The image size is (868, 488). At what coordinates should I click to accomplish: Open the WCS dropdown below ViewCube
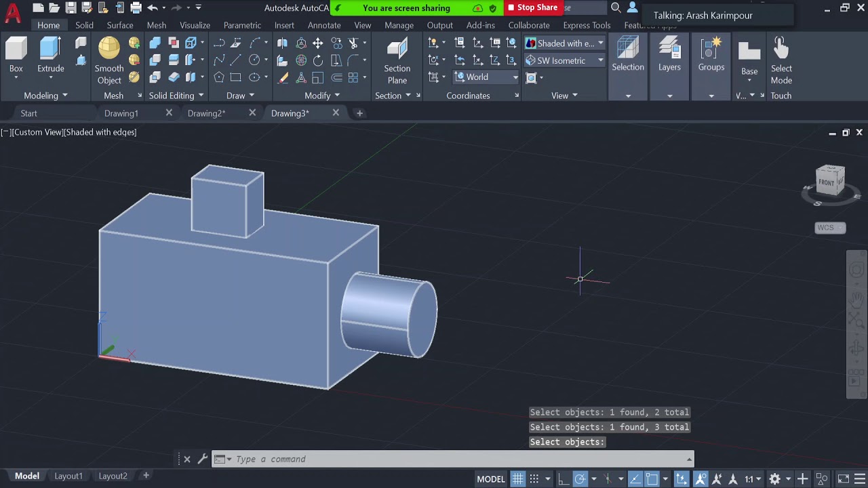pos(830,228)
